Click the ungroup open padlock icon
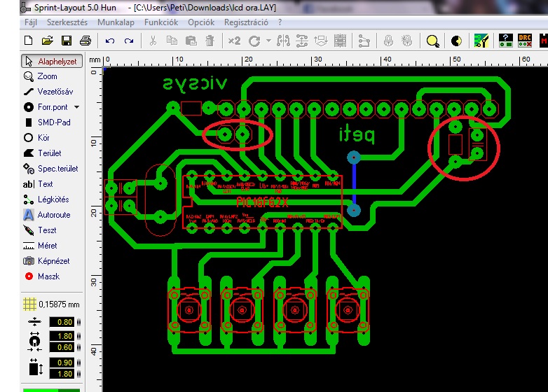Image resolution: width=548 pixels, height=392 pixels. click(407, 41)
